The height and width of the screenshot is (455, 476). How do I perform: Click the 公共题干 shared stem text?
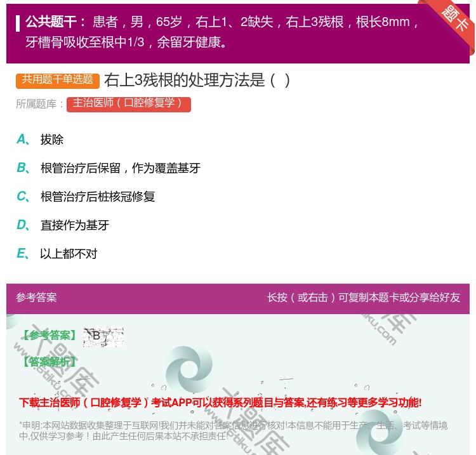pyautogui.click(x=221, y=32)
